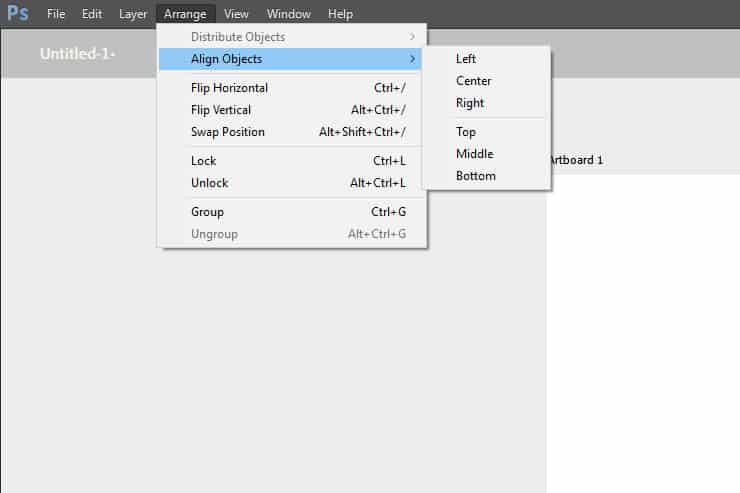This screenshot has height=493, width=740.
Task: Align objects to the Left
Action: tap(486, 59)
